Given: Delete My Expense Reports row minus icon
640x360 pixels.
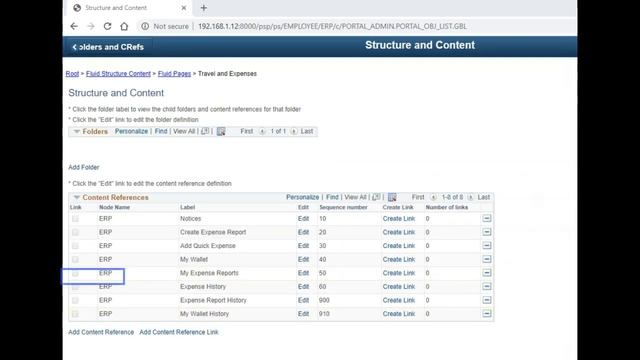Looking at the screenshot, I should tap(487, 273).
